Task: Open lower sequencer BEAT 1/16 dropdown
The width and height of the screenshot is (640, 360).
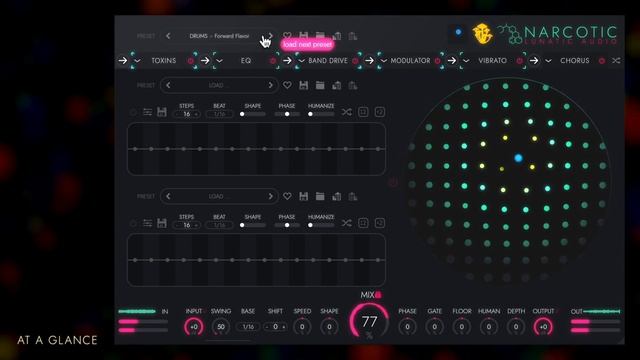Action: pyautogui.click(x=220, y=225)
